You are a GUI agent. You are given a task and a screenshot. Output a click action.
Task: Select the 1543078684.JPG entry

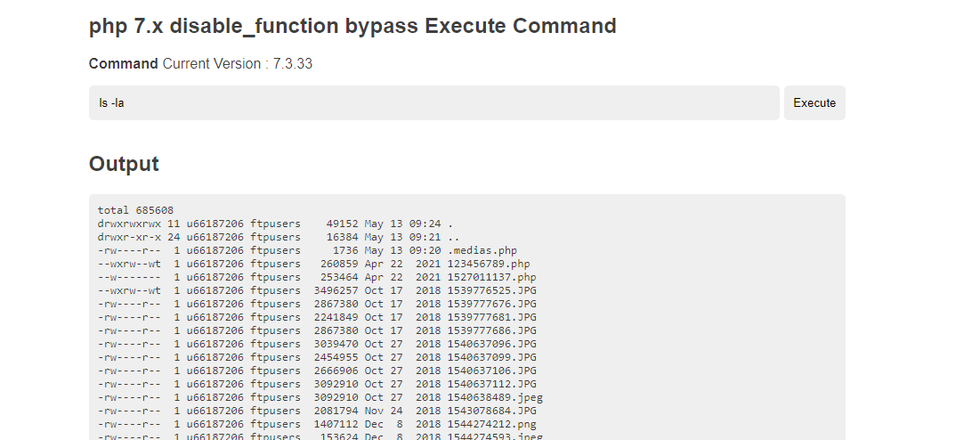point(491,411)
